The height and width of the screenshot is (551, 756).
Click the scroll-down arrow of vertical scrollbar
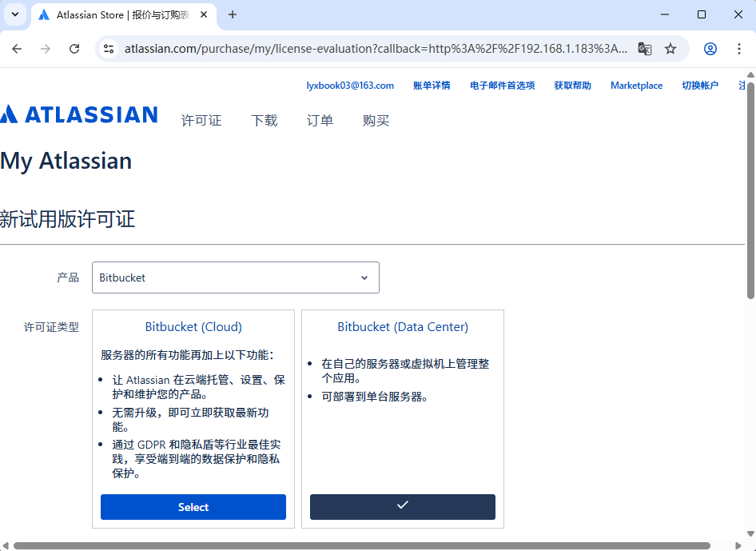(x=750, y=533)
